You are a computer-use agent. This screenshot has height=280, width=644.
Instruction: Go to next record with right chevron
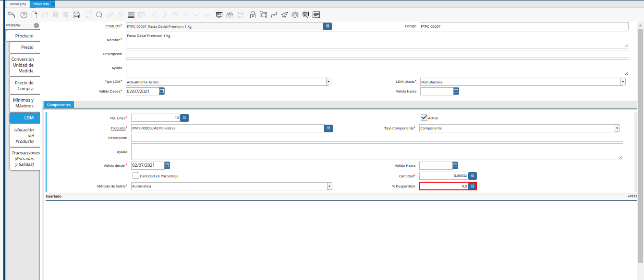tap(165, 15)
